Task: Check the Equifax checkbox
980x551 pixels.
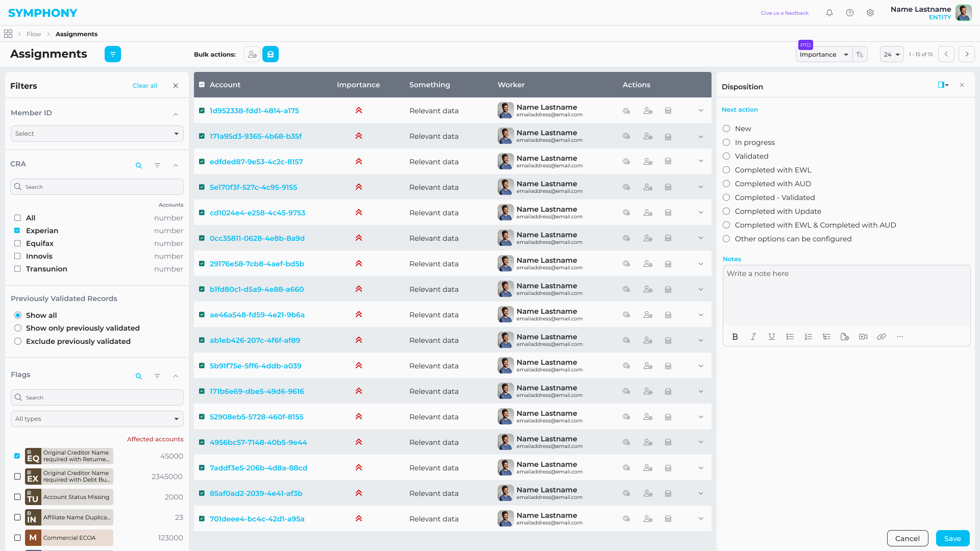Action: click(17, 243)
